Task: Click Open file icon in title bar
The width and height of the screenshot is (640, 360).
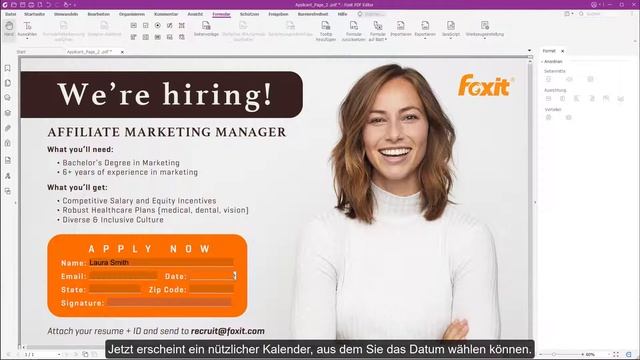Action: point(13,4)
